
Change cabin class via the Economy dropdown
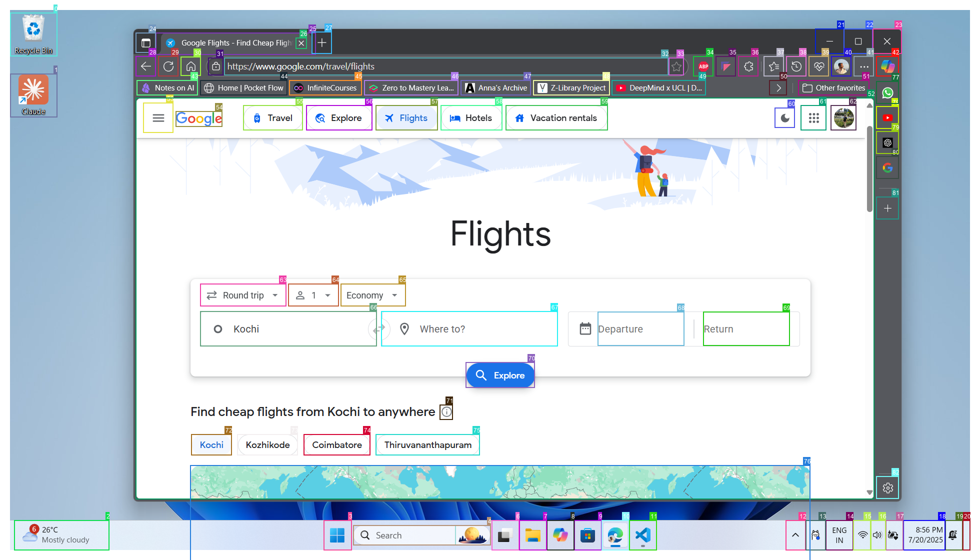click(x=372, y=295)
